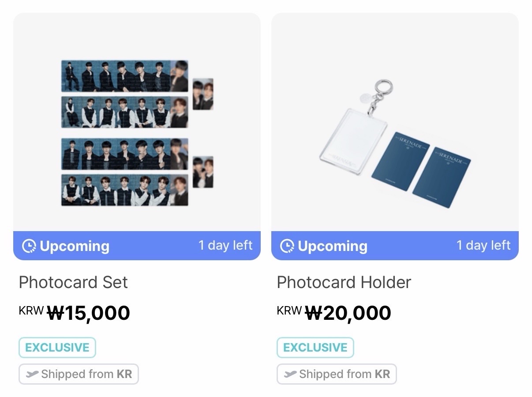Click the airplane icon under Photocard Set

click(x=32, y=375)
